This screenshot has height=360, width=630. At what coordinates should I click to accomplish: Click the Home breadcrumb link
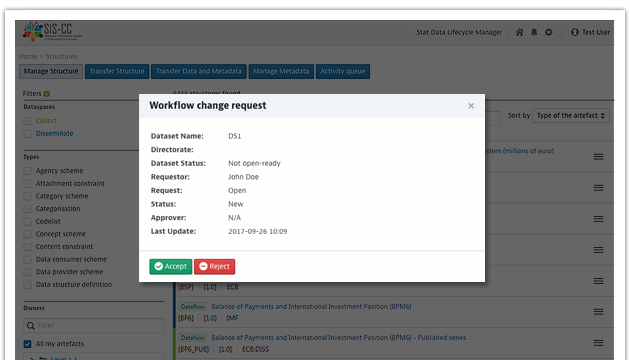[x=28, y=56]
